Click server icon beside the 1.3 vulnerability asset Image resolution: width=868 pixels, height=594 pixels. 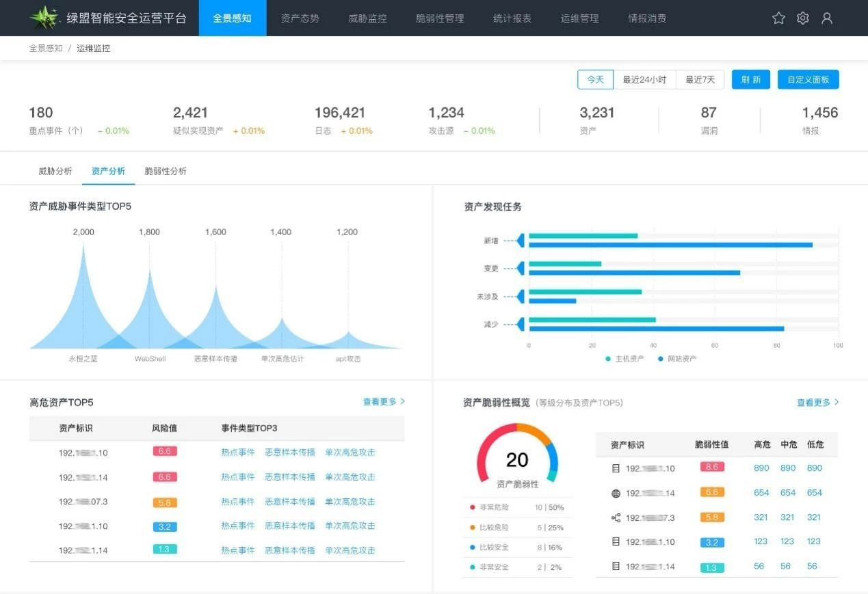[x=615, y=566]
